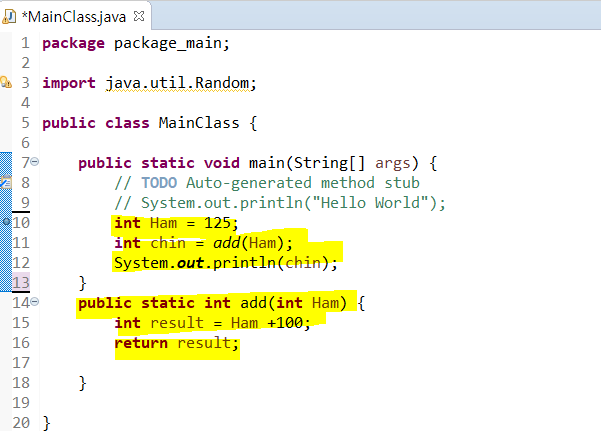
Task: Click the 'return' keyword on line 16
Action: (x=141, y=343)
